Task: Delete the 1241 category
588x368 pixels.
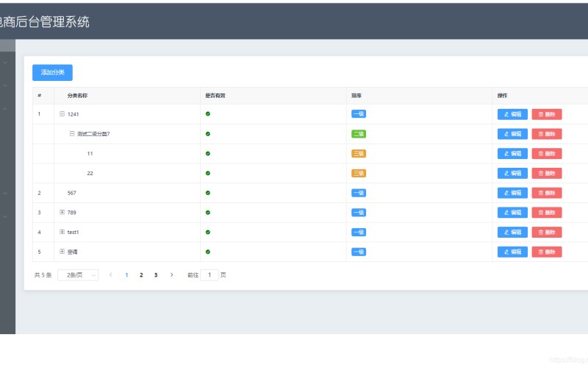Action: coord(547,114)
